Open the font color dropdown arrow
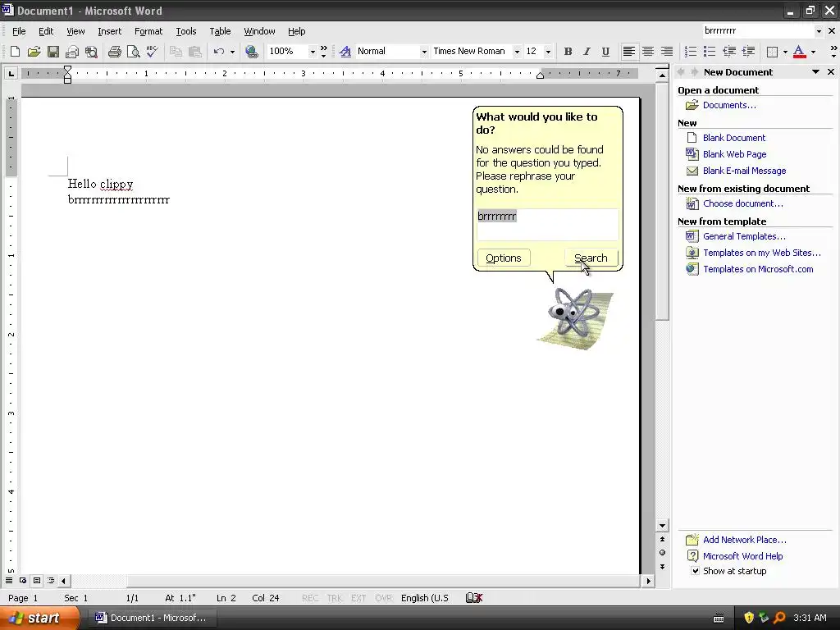The height and width of the screenshot is (630, 840). point(813,52)
